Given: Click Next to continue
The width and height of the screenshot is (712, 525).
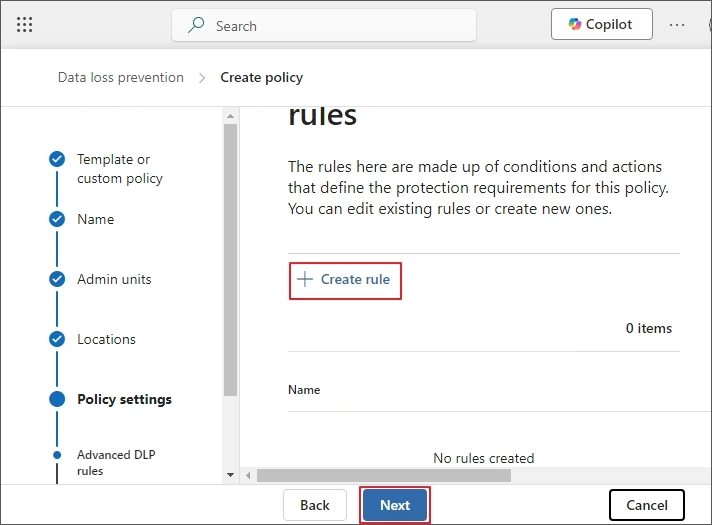Looking at the screenshot, I should pyautogui.click(x=395, y=505).
